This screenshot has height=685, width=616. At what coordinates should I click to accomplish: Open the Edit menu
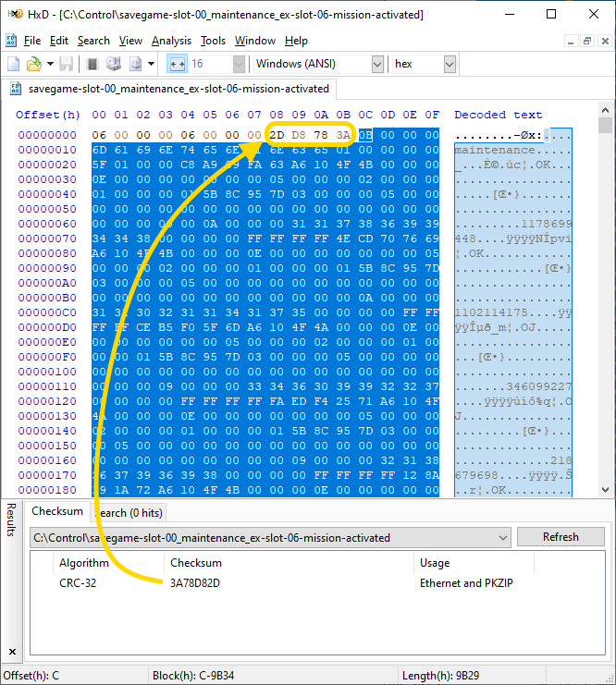coord(59,41)
